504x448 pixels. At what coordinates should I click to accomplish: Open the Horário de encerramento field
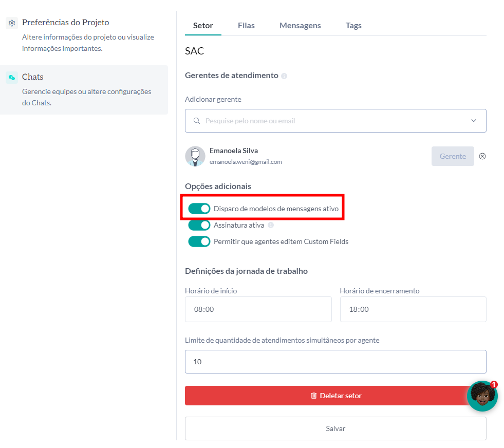413,309
